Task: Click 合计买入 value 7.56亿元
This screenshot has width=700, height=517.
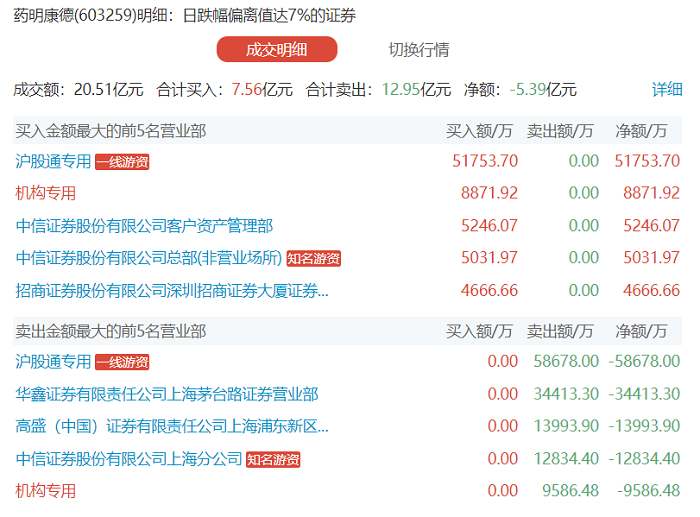Action: (x=262, y=89)
